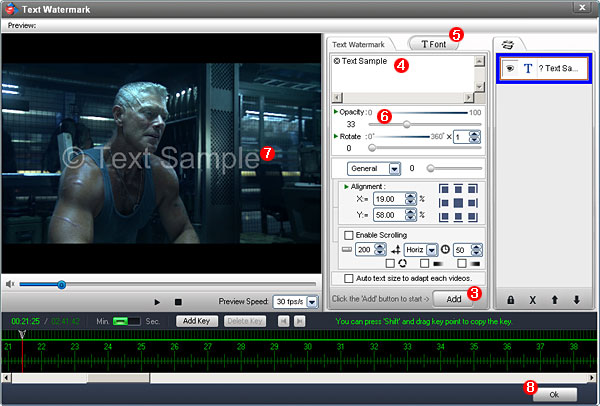Click the scroll width bar icon
600x406 pixels.
click(347, 249)
